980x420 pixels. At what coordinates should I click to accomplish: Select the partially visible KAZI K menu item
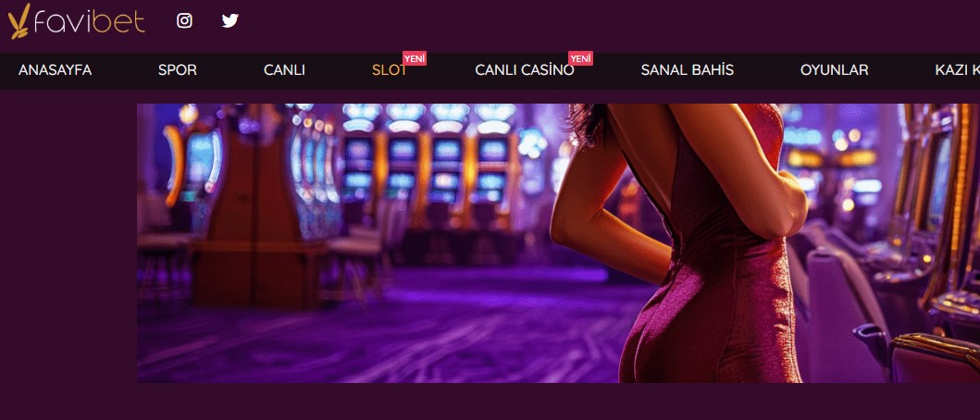958,70
